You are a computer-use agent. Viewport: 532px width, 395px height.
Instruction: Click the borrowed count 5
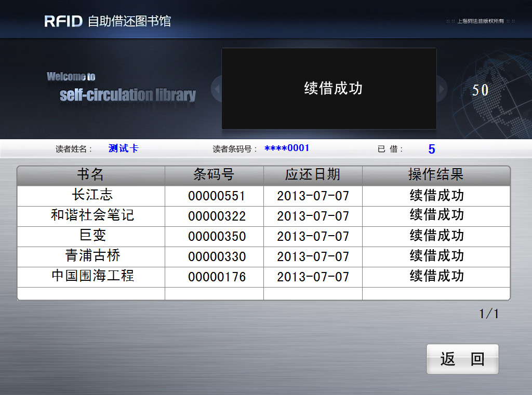431,148
